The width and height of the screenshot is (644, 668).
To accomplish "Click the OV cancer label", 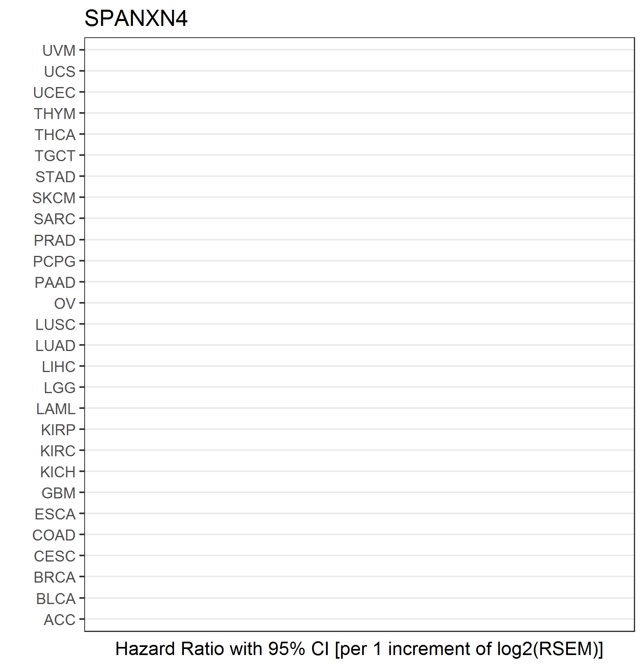I will pos(65,304).
